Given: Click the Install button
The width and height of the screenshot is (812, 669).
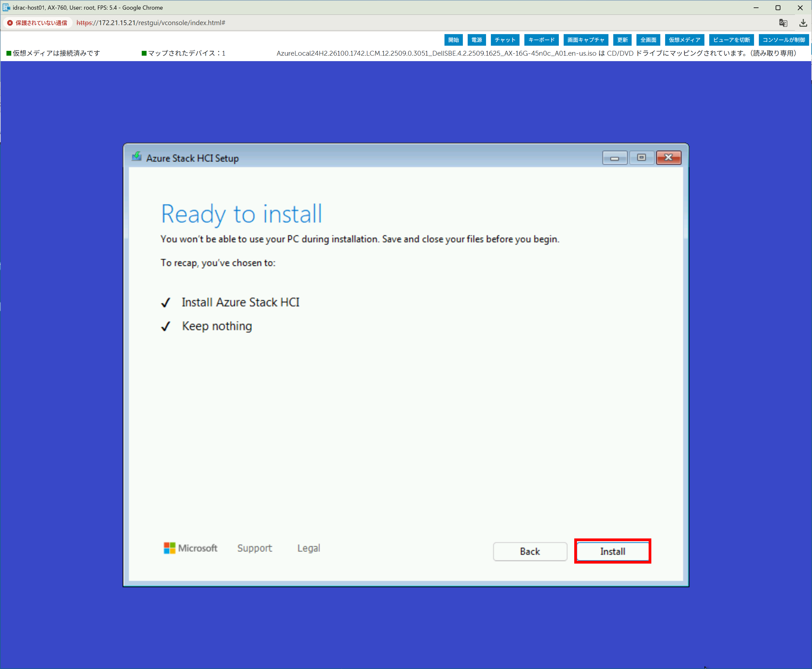Looking at the screenshot, I should pos(612,551).
